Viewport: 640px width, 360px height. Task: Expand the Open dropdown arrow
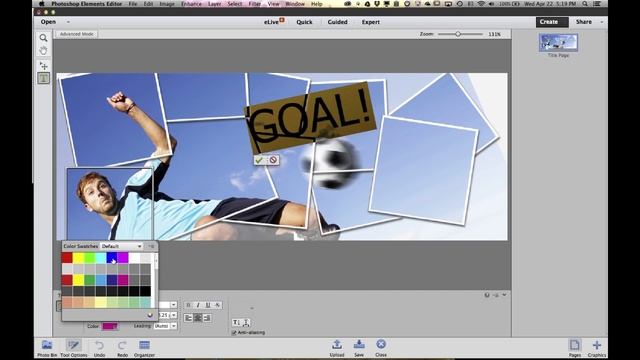pyautogui.click(x=68, y=22)
